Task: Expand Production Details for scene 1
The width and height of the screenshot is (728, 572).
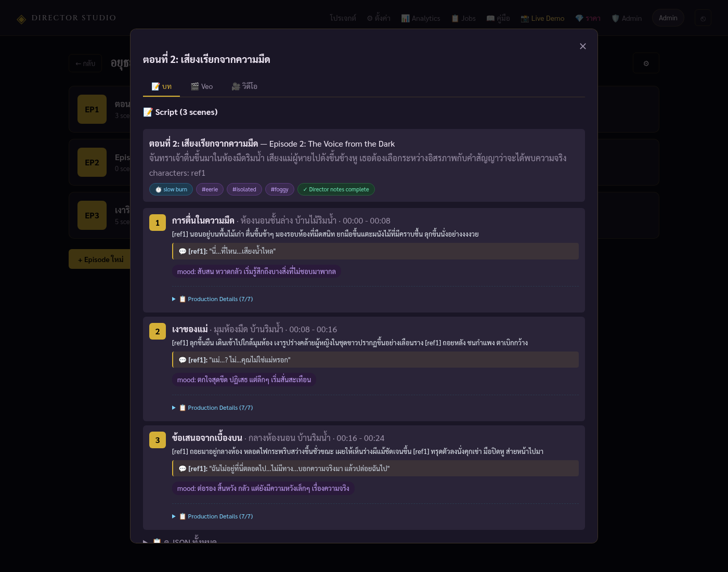Action: tap(213, 299)
